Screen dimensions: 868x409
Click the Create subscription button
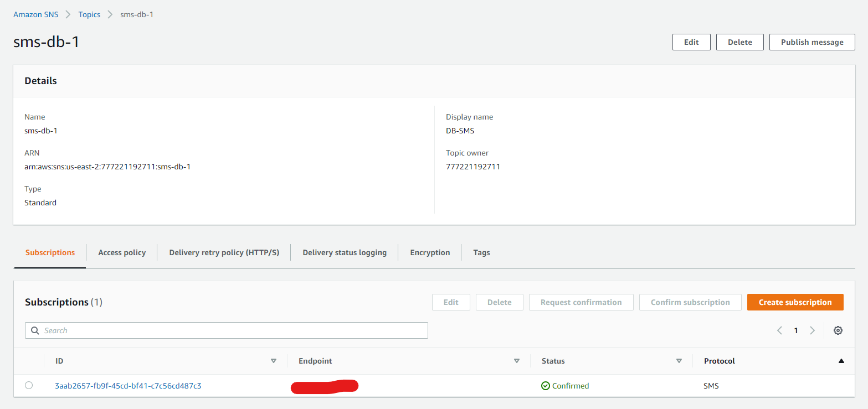(x=795, y=302)
